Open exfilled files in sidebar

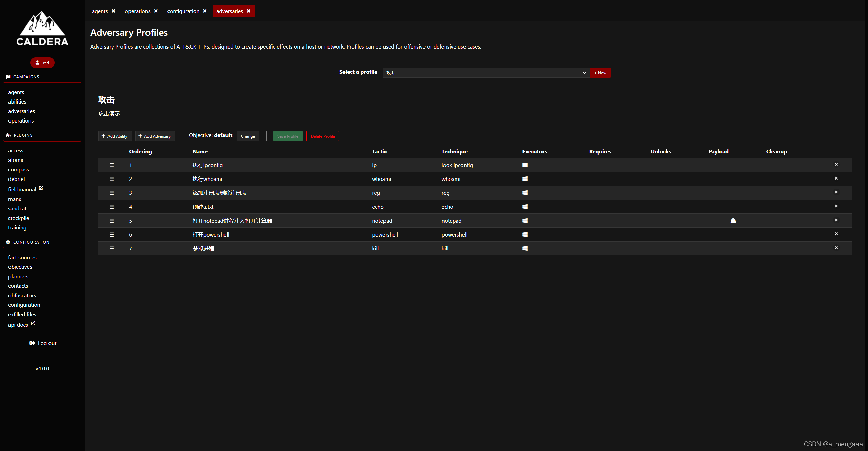[22, 314]
